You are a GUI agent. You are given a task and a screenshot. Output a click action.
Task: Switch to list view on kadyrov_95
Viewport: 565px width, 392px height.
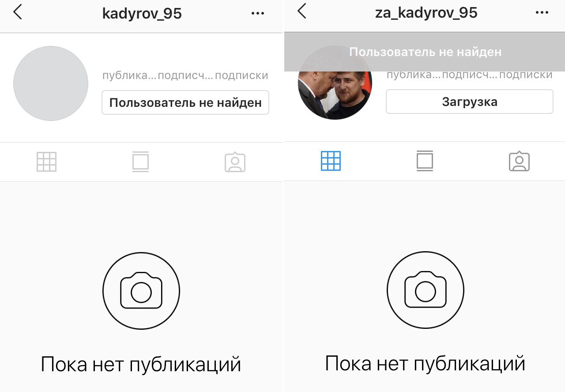140,162
